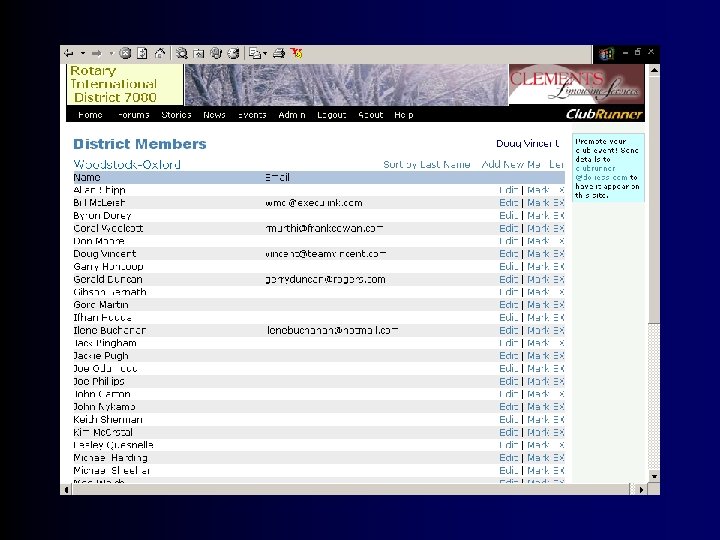Click Edit for Byron Durey
Image resolution: width=720 pixels, height=540 pixels.
point(508,216)
